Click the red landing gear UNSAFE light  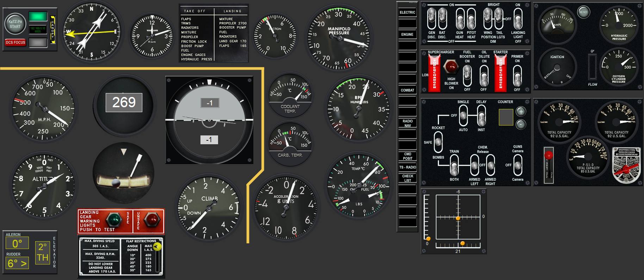click(152, 219)
